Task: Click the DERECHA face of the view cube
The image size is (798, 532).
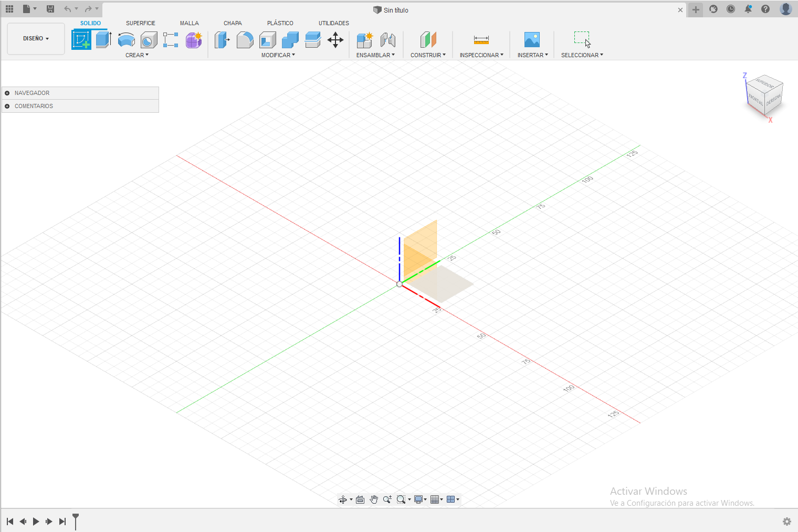Action: tap(774, 99)
